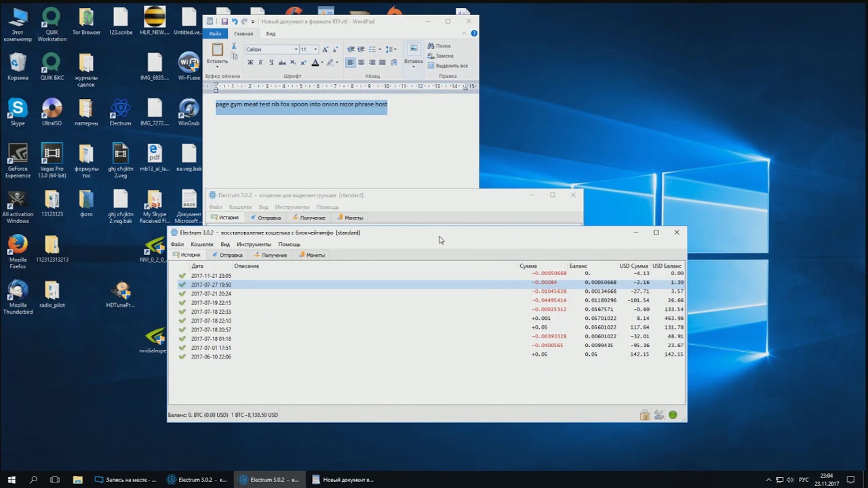Open Electrum preferences tools icon in status bar
Image resolution: width=868 pixels, height=488 pixels.
pos(658,415)
